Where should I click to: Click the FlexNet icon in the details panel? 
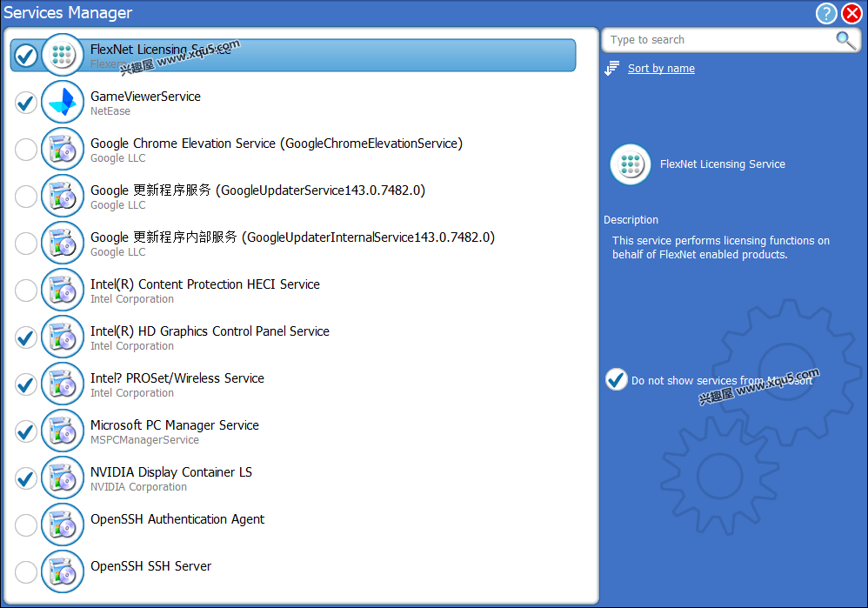[x=630, y=164]
